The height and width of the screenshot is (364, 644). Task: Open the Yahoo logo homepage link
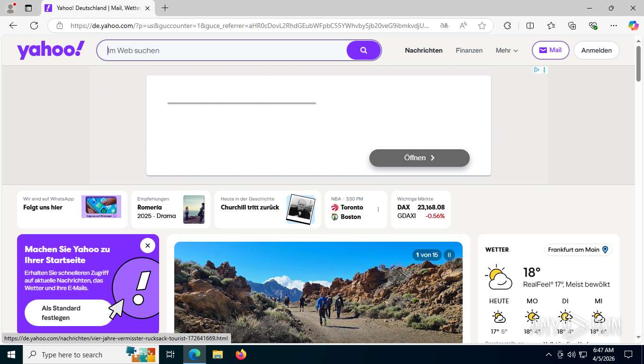coord(51,50)
